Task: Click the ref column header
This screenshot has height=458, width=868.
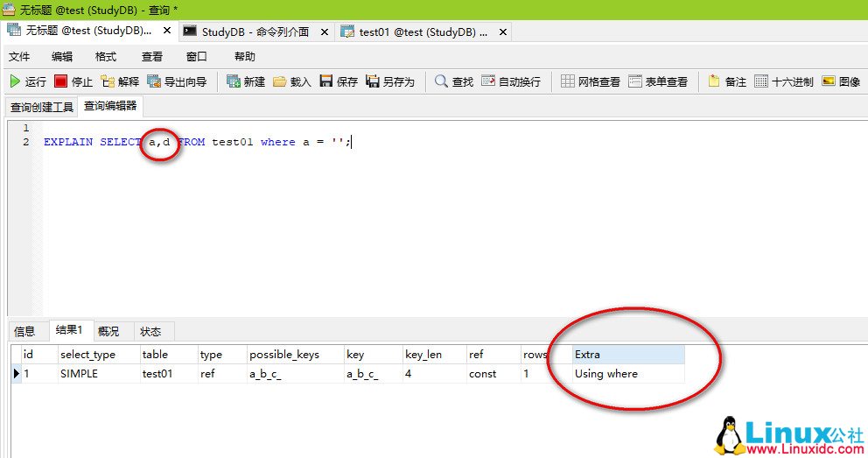Action: click(x=493, y=355)
